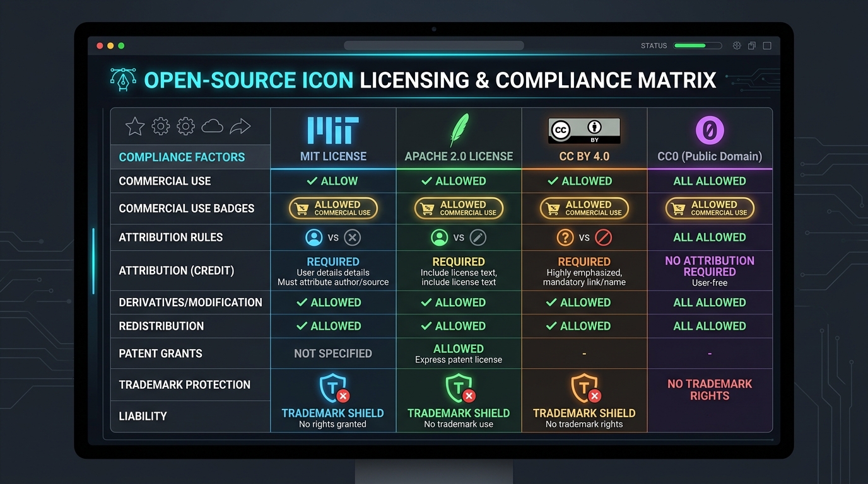Click the orange trademark shield icon under CC BY
Image resolution: width=868 pixels, height=484 pixels.
[x=585, y=388]
